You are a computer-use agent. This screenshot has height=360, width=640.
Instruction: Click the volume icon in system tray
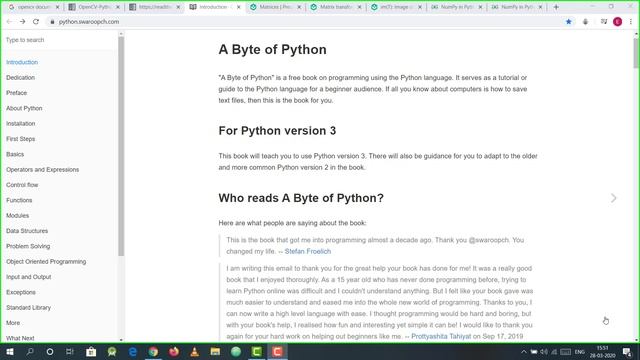(544, 351)
